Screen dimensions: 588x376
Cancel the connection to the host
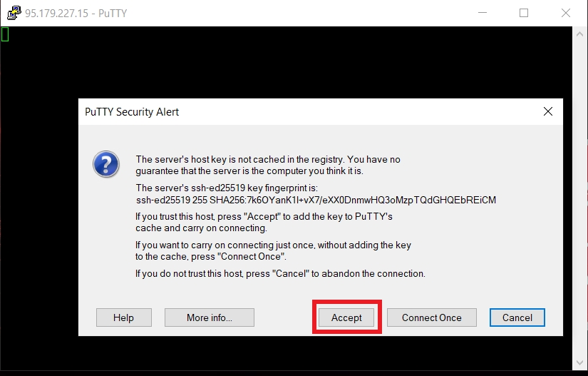(517, 317)
